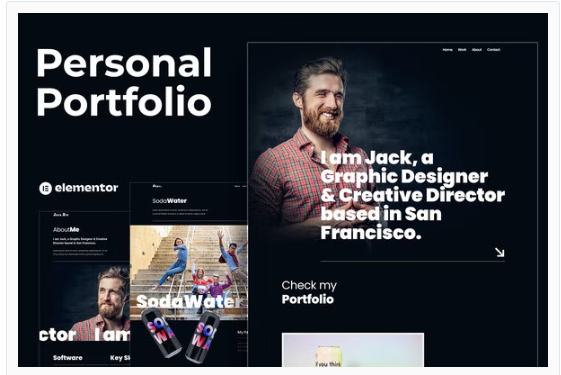The height and width of the screenshot is (375, 561).
Task: Open the Work nav item
Action: pos(462,50)
